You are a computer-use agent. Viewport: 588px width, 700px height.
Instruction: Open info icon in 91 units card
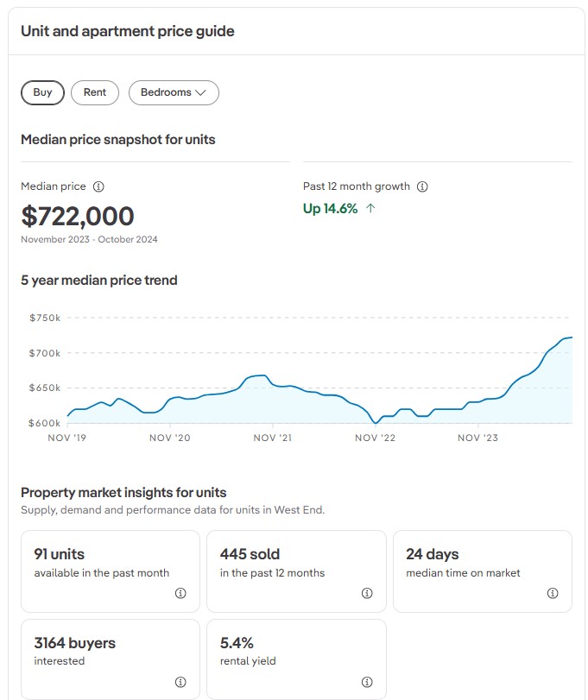click(x=180, y=593)
